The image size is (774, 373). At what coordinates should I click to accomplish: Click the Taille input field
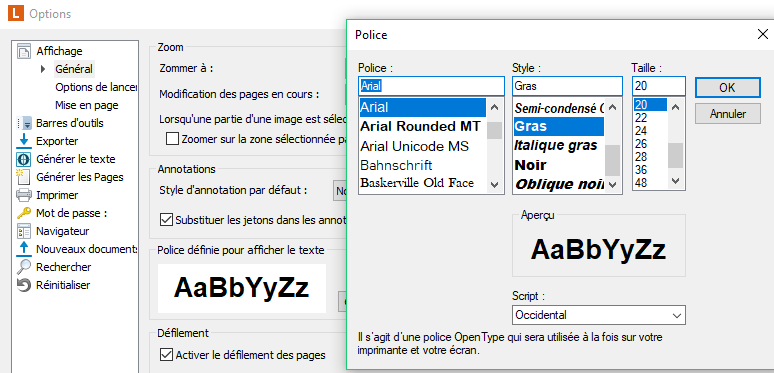click(658, 86)
